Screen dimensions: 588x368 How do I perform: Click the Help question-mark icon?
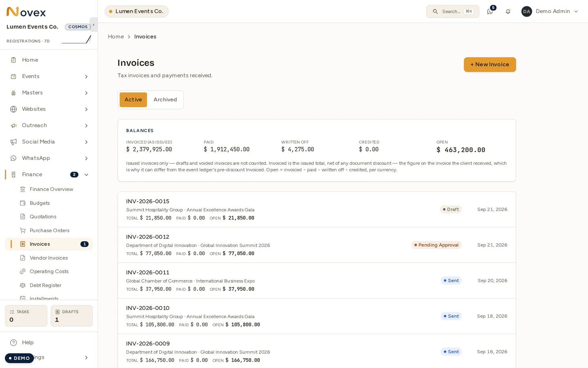[13, 343]
